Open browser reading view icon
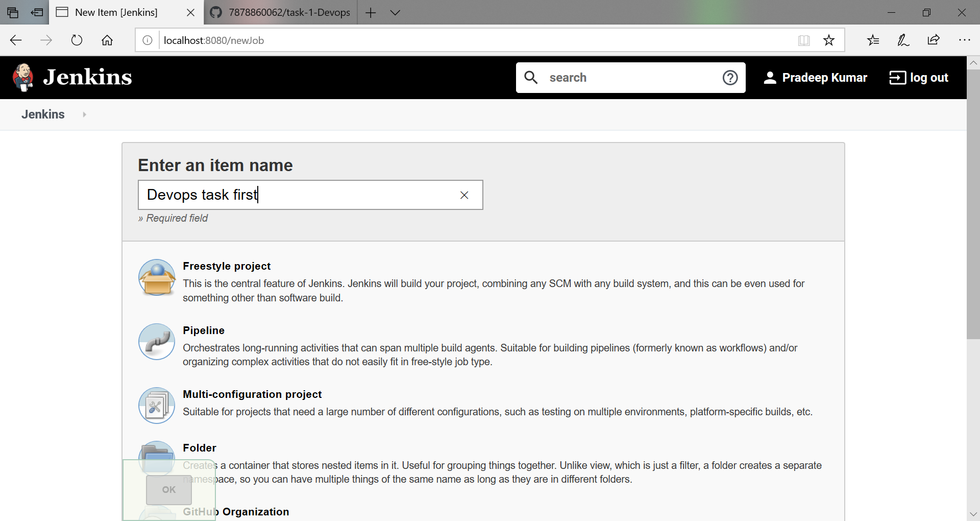 804,40
